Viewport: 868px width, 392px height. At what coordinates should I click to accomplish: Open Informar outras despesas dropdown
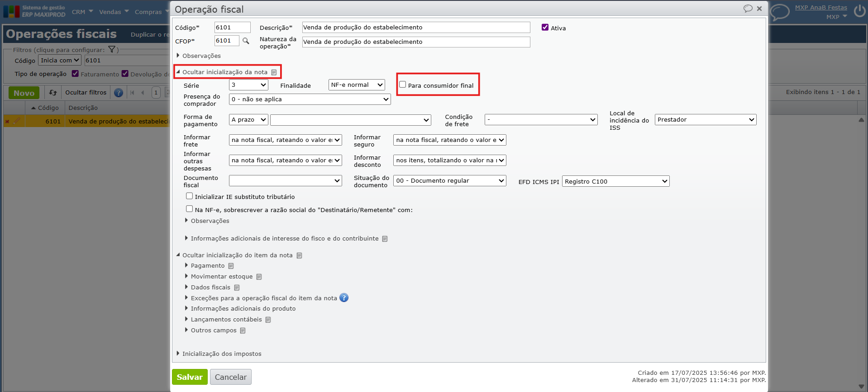coord(285,161)
